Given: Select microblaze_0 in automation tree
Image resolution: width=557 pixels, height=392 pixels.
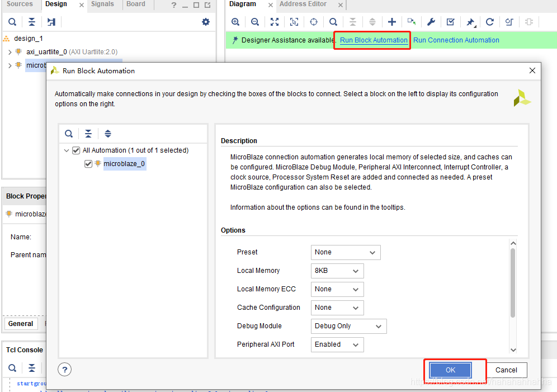Looking at the screenshot, I should (124, 164).
